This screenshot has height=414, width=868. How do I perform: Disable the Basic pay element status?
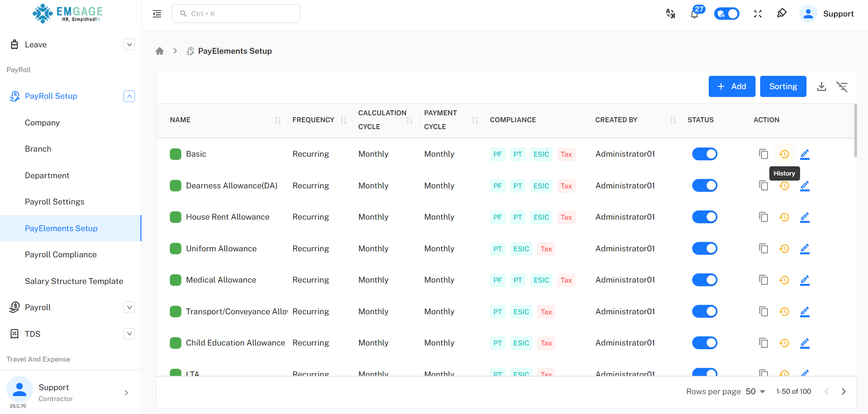704,154
